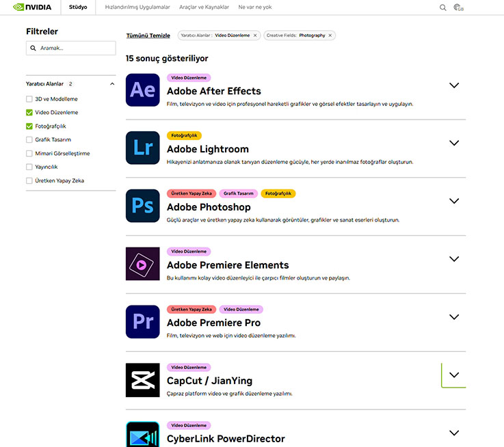Expand the CapCut / JianYing row chevron
This screenshot has height=447, width=504.
pos(454,375)
